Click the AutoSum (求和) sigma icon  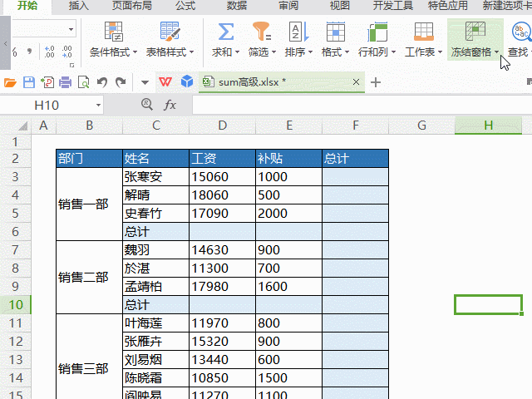(224, 32)
